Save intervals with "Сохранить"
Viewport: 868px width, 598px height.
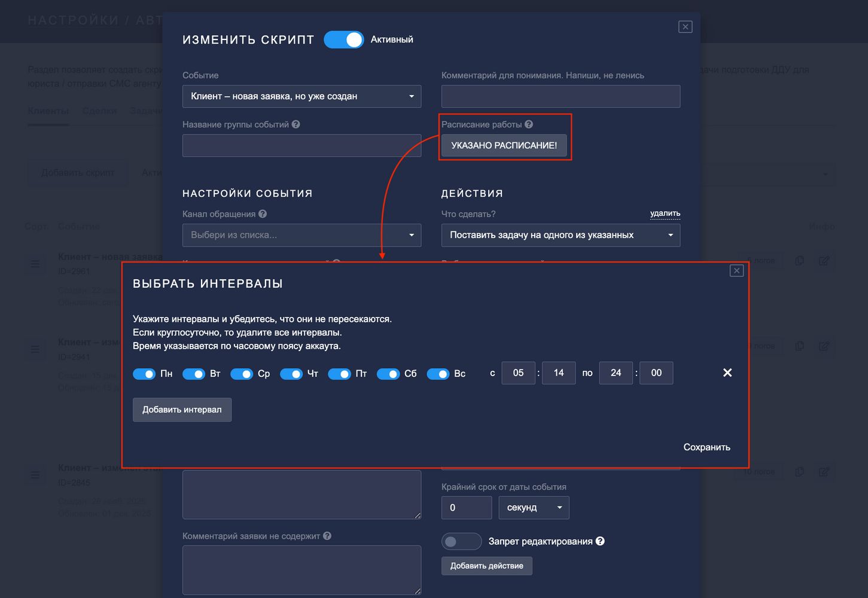tap(706, 447)
